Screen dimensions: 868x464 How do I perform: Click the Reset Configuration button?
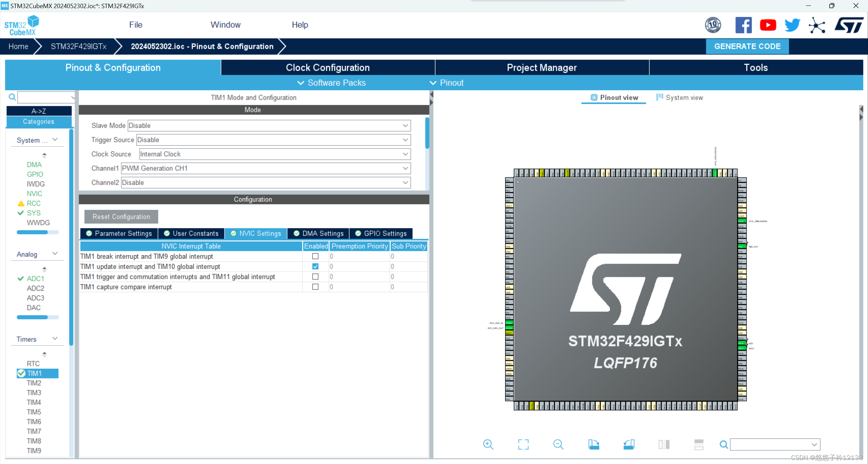pos(121,217)
